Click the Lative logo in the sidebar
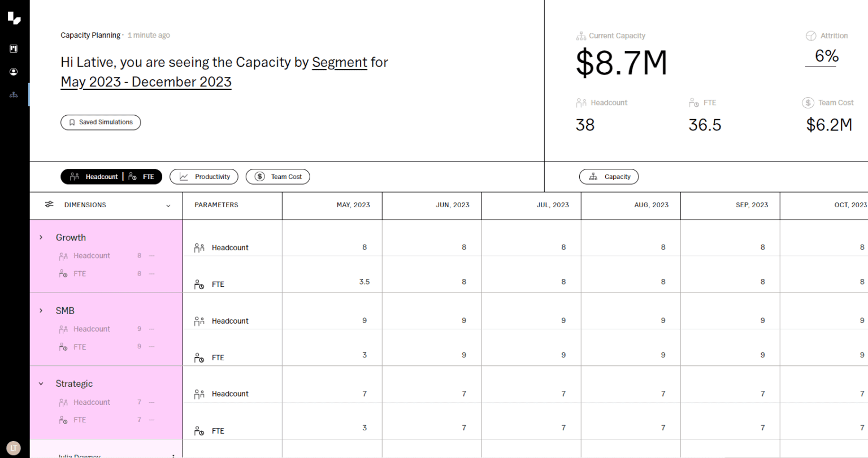The width and height of the screenshot is (868, 458). [x=14, y=18]
